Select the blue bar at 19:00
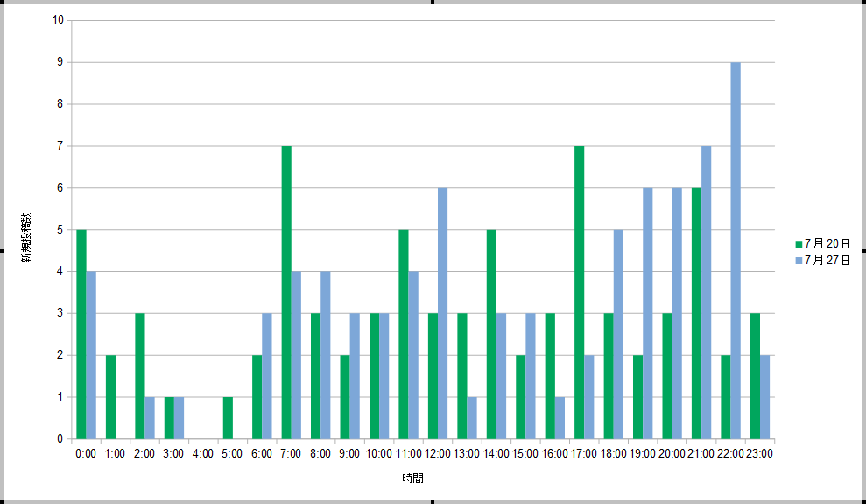The image size is (866, 504). (x=647, y=313)
